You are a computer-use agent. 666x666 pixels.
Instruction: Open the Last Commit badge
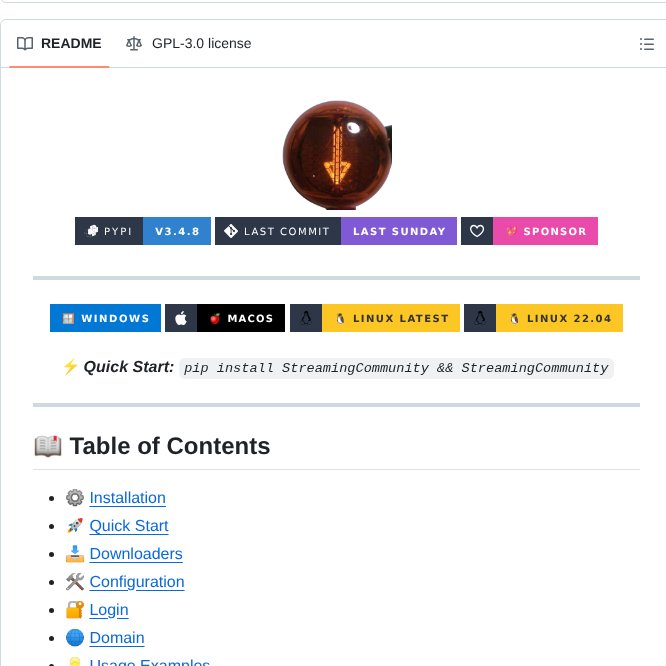(335, 231)
